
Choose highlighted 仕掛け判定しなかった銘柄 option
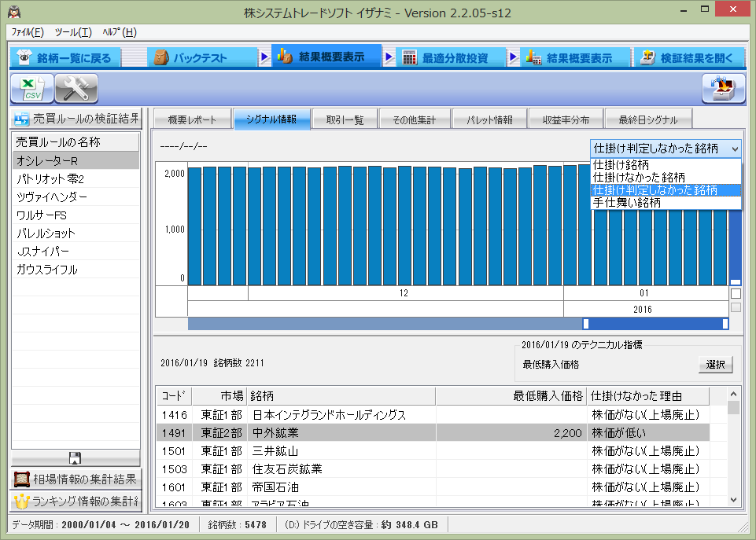click(x=666, y=189)
